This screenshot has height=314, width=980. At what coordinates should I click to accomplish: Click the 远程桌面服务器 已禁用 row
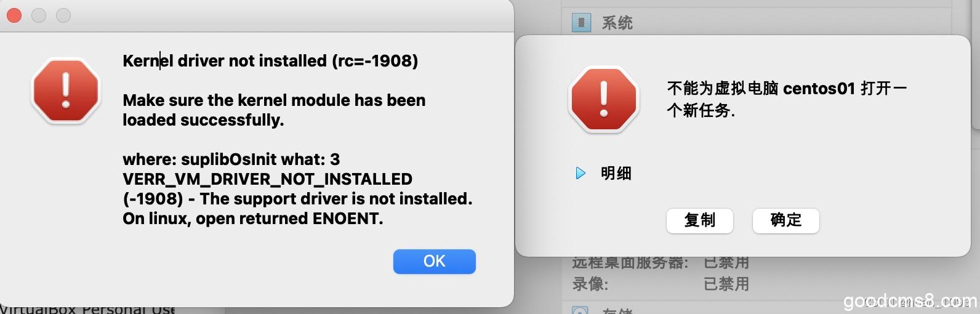(x=661, y=263)
